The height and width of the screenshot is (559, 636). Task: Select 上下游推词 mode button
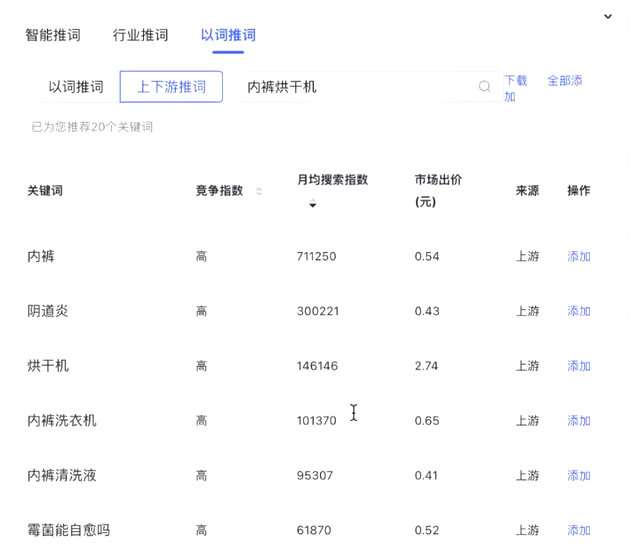[171, 87]
